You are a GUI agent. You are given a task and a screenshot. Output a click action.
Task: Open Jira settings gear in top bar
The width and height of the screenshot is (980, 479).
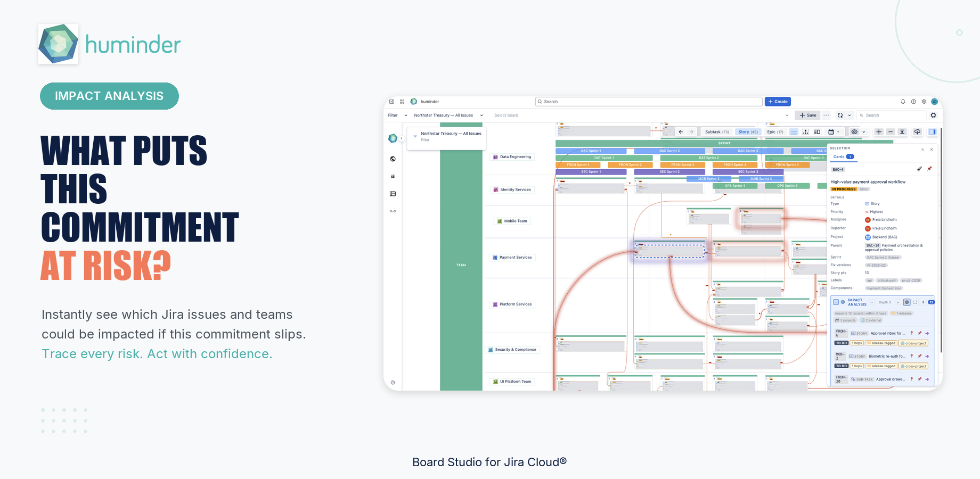pos(924,102)
